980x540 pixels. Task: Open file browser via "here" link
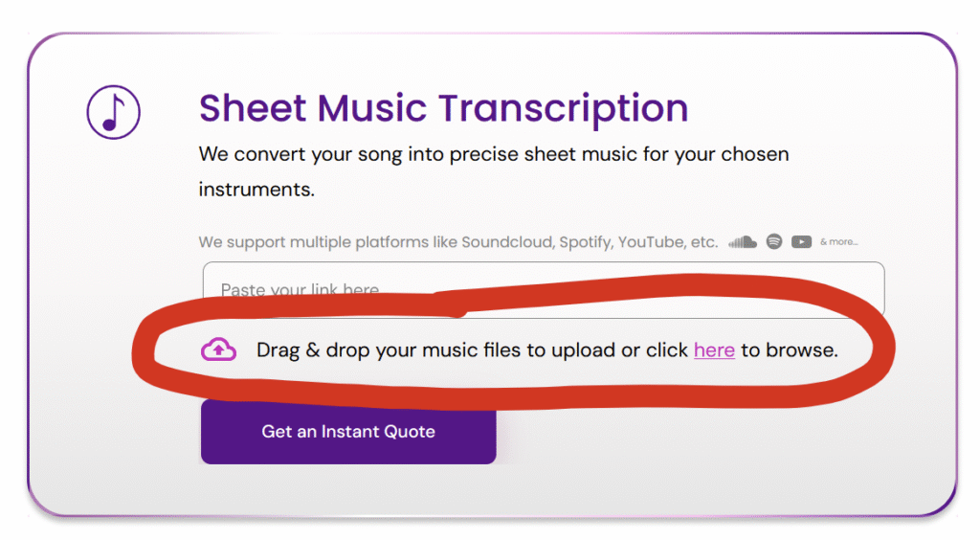pyautogui.click(x=714, y=350)
